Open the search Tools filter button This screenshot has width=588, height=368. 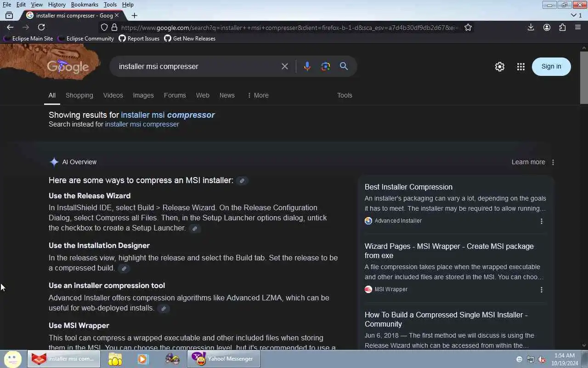tap(345, 95)
